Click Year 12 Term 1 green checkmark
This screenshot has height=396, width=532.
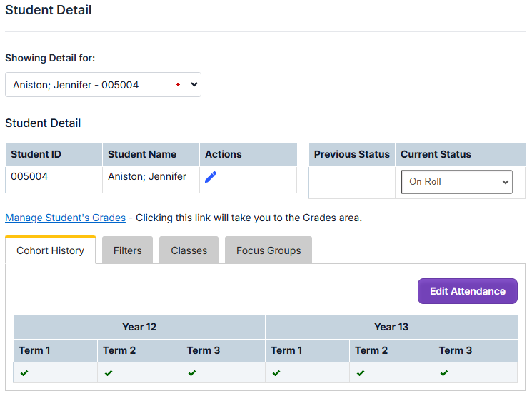24,372
